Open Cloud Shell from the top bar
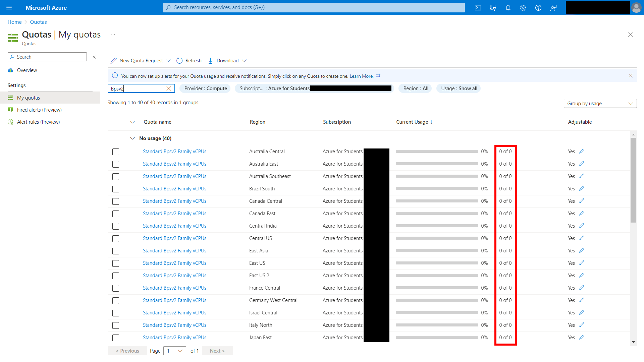644x362 pixels. pos(478,7)
